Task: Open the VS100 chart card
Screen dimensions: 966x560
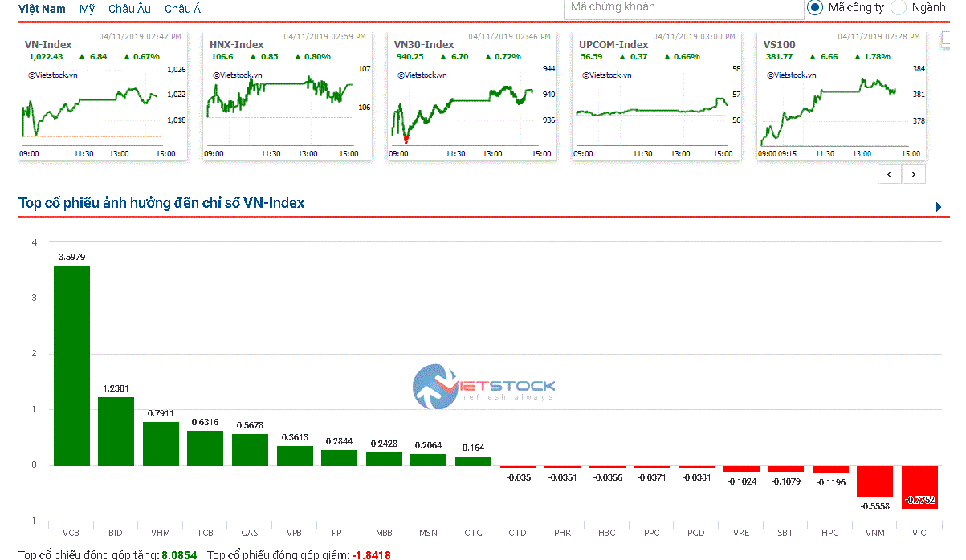Action: coord(842,96)
